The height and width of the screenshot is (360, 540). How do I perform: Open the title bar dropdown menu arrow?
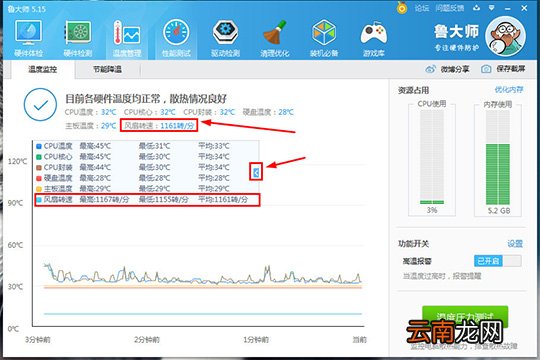[x=492, y=8]
